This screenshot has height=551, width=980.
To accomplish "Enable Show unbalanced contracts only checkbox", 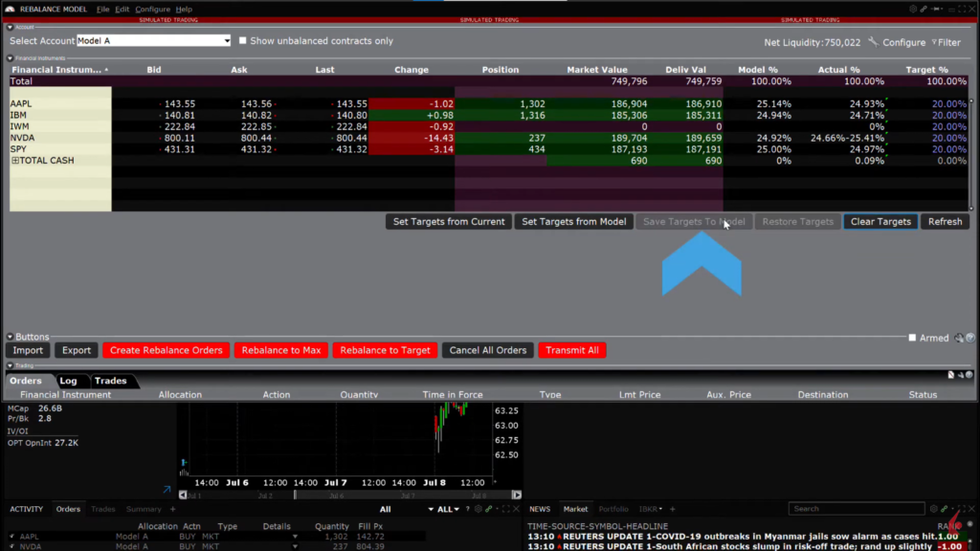I will click(242, 41).
